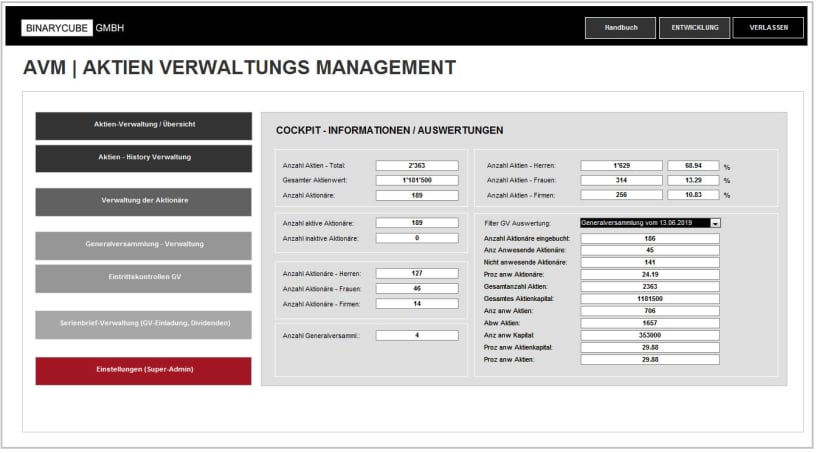
Task: Click the Anzahl Aktien - Herren percentage field
Action: [692, 165]
